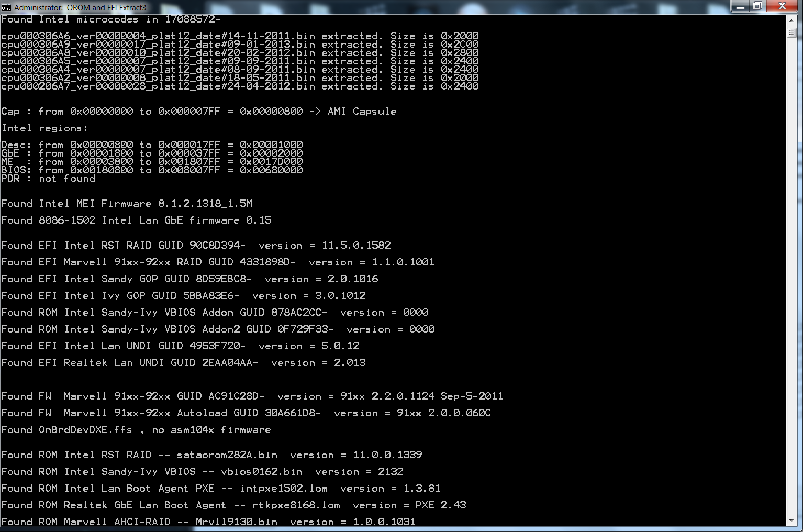803x532 pixels.
Task: Open the console system menu icon
Action: (x=6, y=7)
